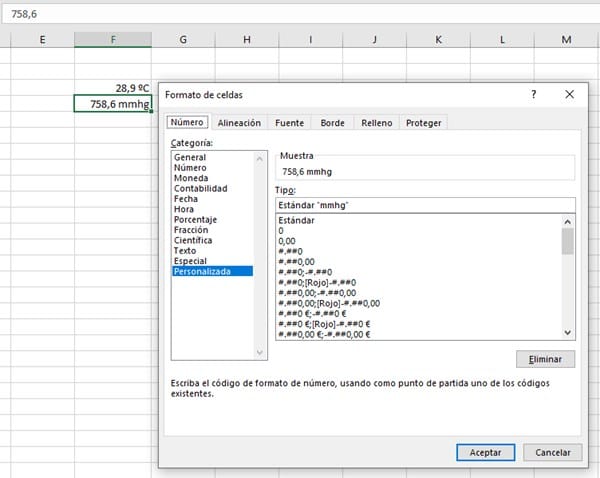Close the Formato de celdas dialog

coord(569,94)
